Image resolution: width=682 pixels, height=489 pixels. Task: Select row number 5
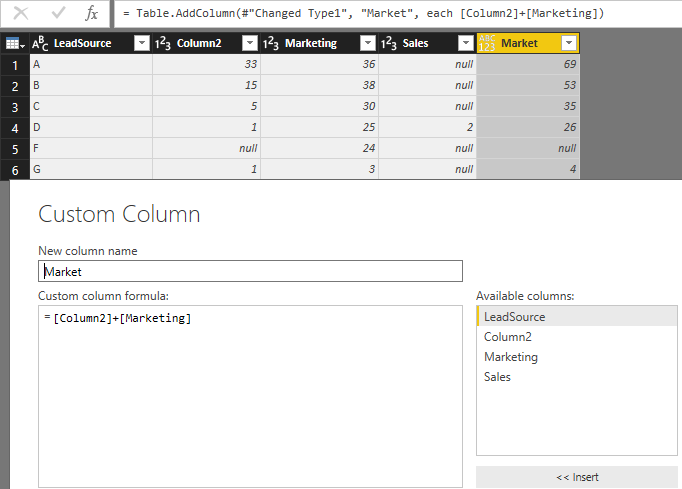click(15, 149)
